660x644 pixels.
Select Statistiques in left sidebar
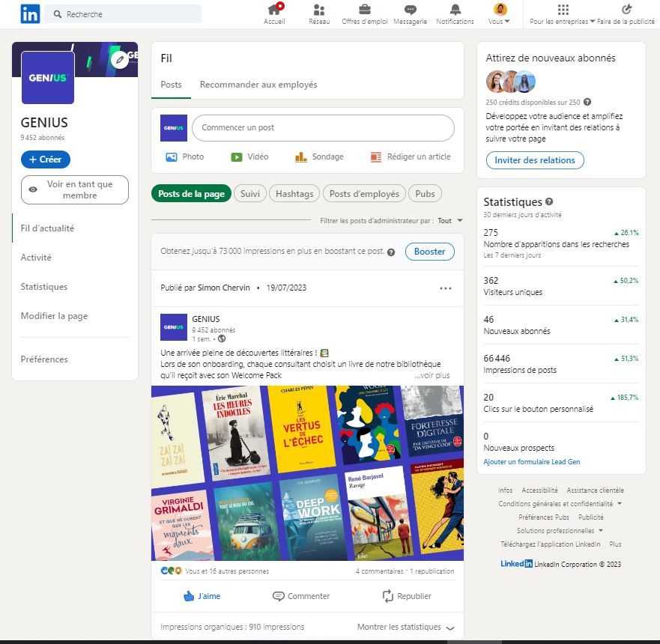[43, 287]
